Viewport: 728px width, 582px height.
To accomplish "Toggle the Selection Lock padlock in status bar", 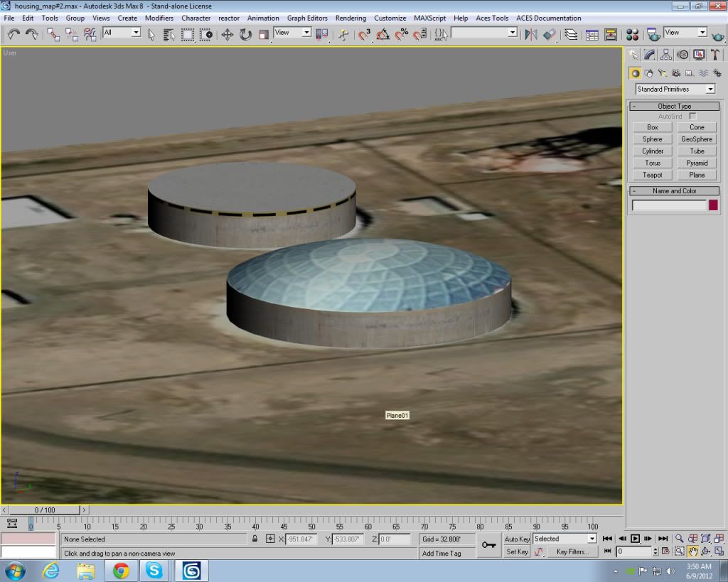I will click(255, 539).
